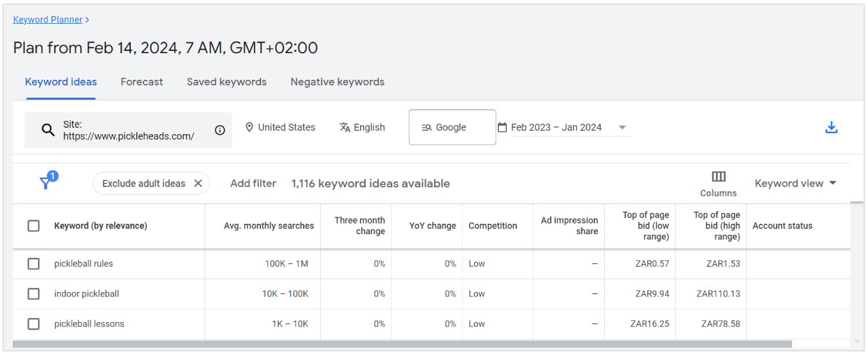This screenshot has width=868, height=355.
Task: Open the Saved keywords tab
Action: click(226, 82)
